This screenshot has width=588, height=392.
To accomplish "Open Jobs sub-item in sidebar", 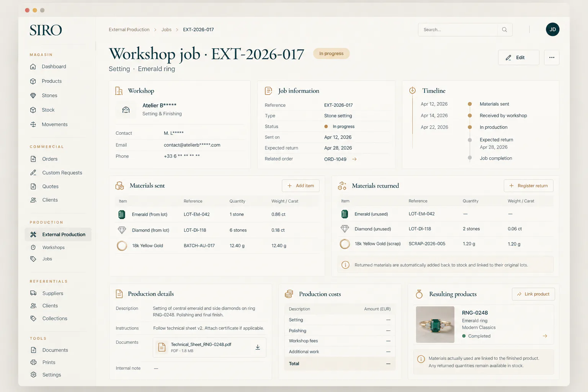I will tap(47, 259).
